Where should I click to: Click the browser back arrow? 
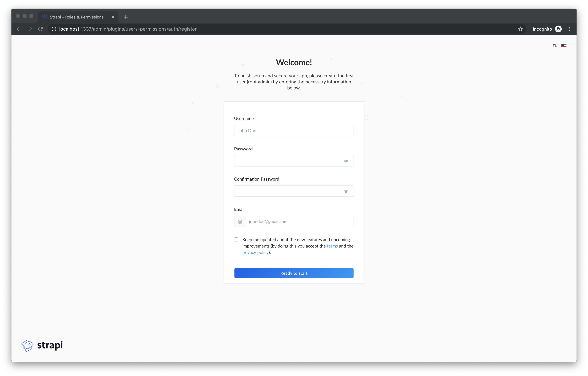coord(19,29)
